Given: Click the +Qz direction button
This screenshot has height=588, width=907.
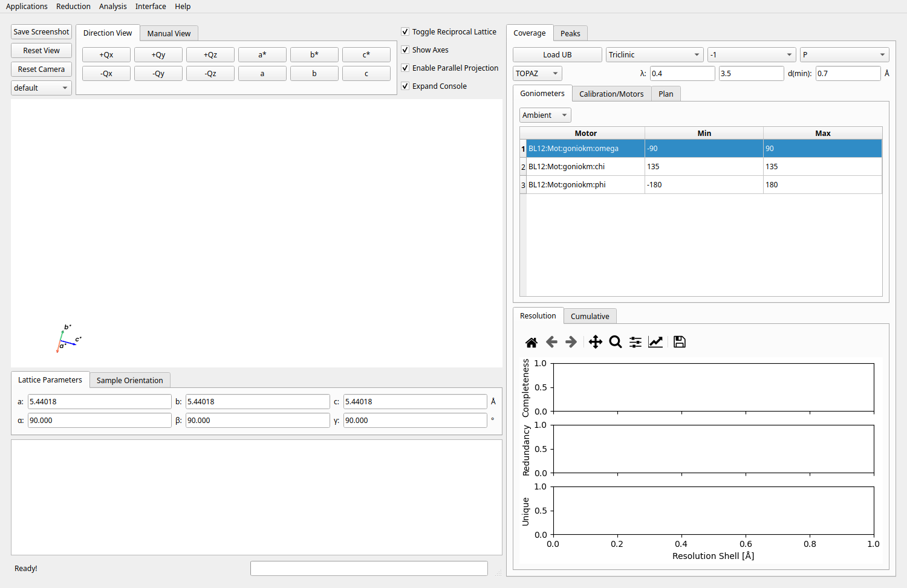Looking at the screenshot, I should point(210,55).
